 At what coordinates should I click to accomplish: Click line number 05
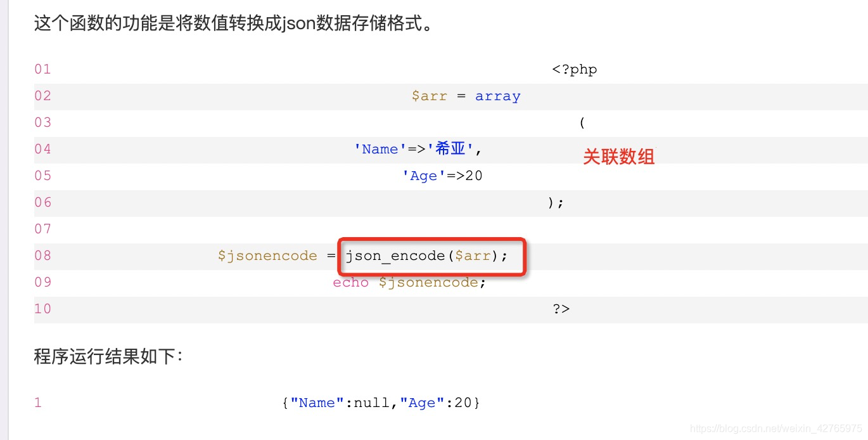pyautogui.click(x=42, y=176)
